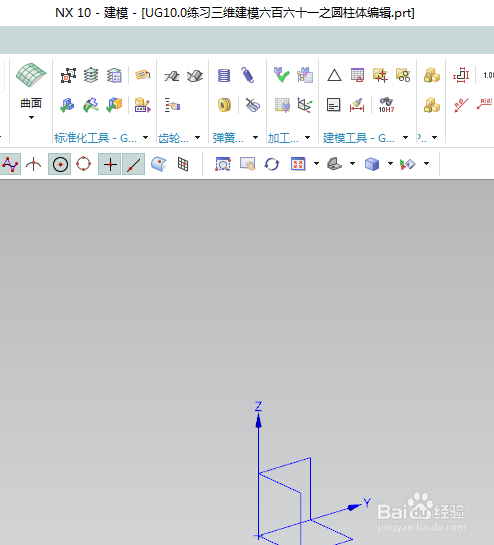This screenshot has width=494, height=545.
Task: Select the shaded cube rendering style
Action: point(372,164)
